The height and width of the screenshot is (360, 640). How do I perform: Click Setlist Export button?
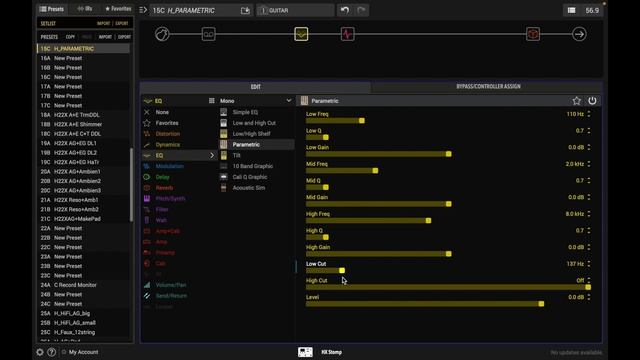(122, 24)
